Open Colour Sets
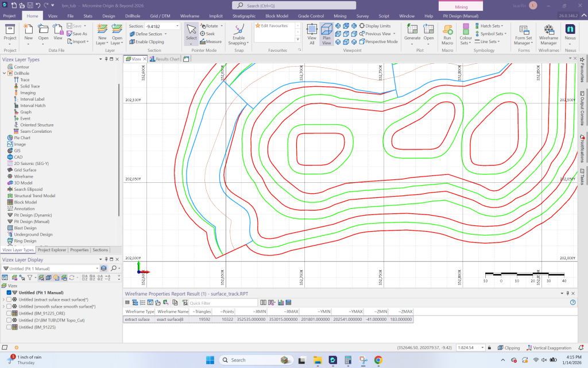588x368 pixels. [x=466, y=34]
